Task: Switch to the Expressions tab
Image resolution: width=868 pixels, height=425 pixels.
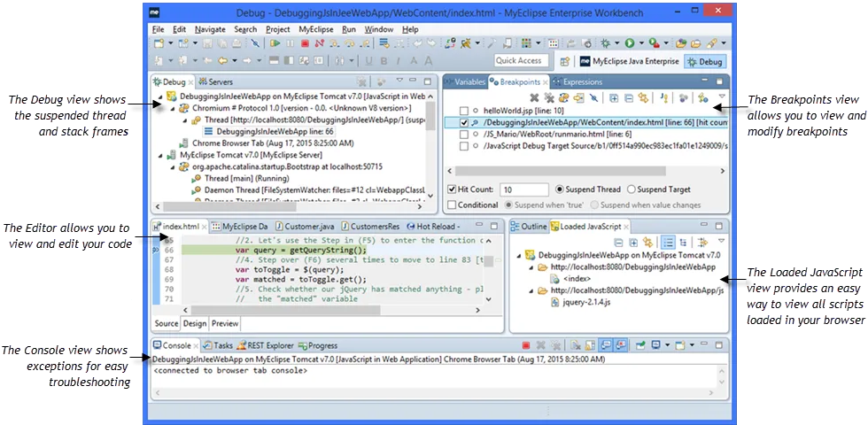Action: point(577,81)
